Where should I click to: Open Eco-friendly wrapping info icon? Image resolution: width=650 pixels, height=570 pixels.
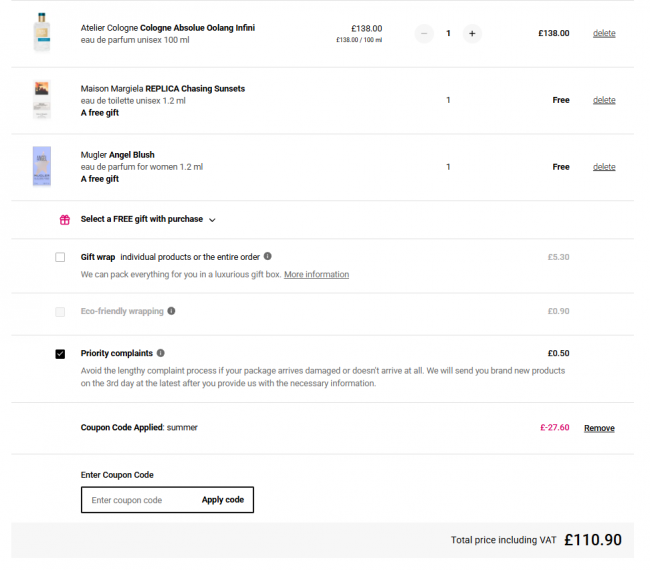(x=171, y=311)
